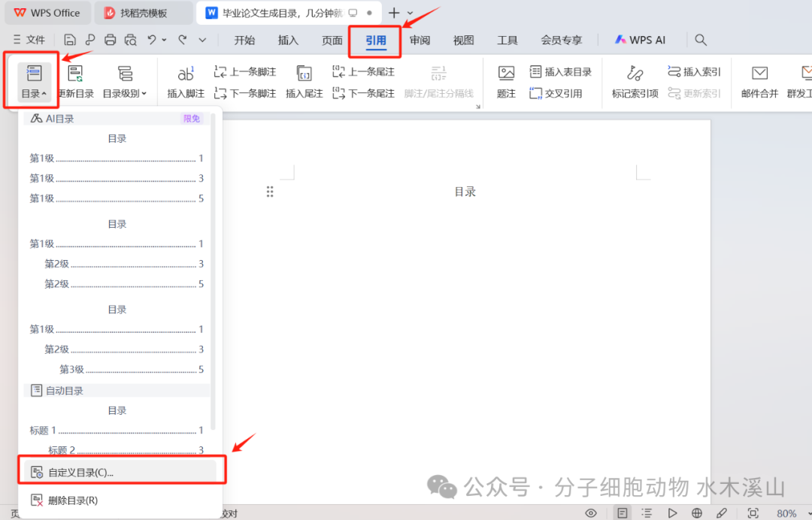Open WPS AI in the ribbon
Viewport: 812px width, 520px height.
tap(640, 40)
